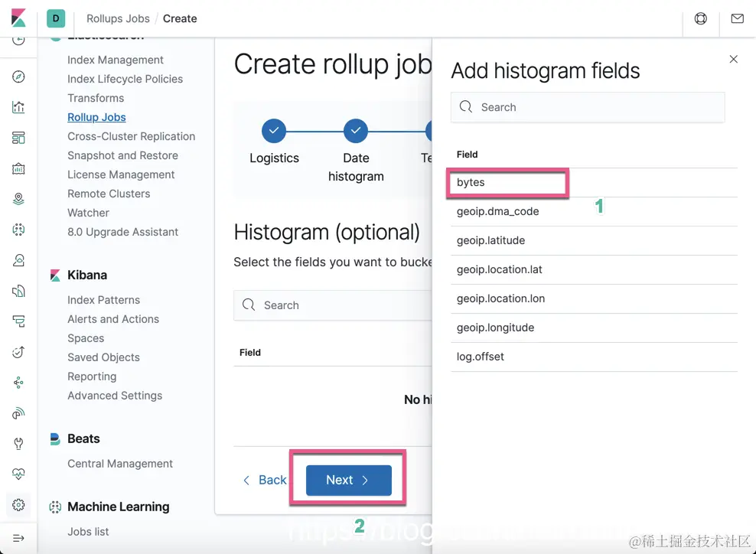The width and height of the screenshot is (756, 554).
Task: Expand the side navigation with arrow icon
Action: coord(18,538)
